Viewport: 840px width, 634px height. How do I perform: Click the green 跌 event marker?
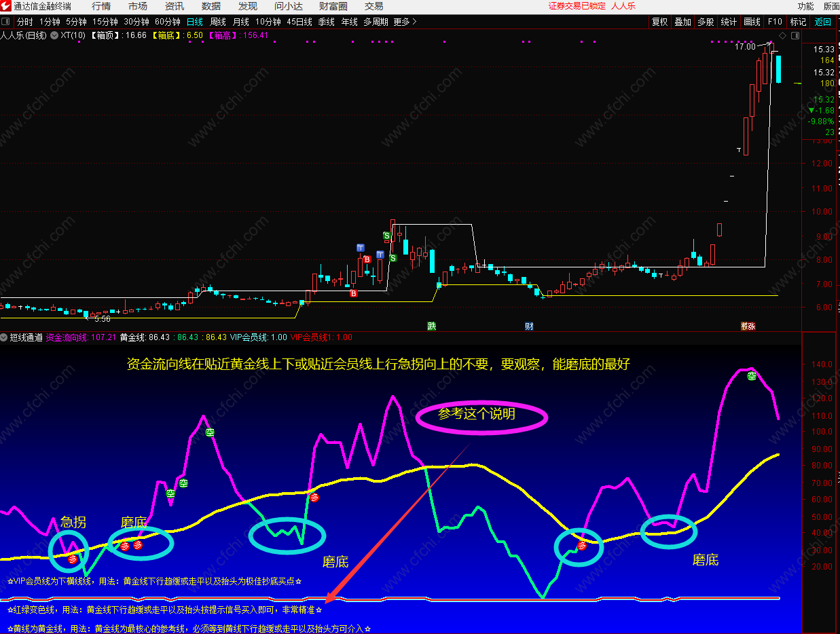[x=432, y=326]
